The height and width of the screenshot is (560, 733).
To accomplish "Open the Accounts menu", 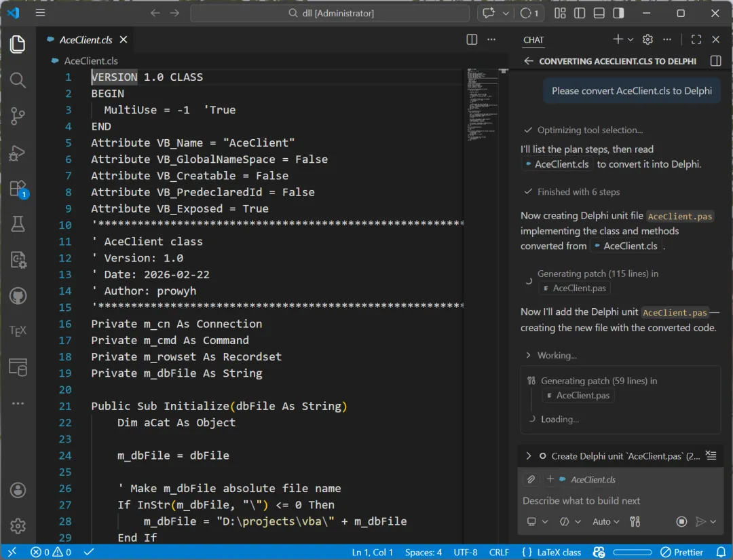I will pyautogui.click(x=18, y=490).
